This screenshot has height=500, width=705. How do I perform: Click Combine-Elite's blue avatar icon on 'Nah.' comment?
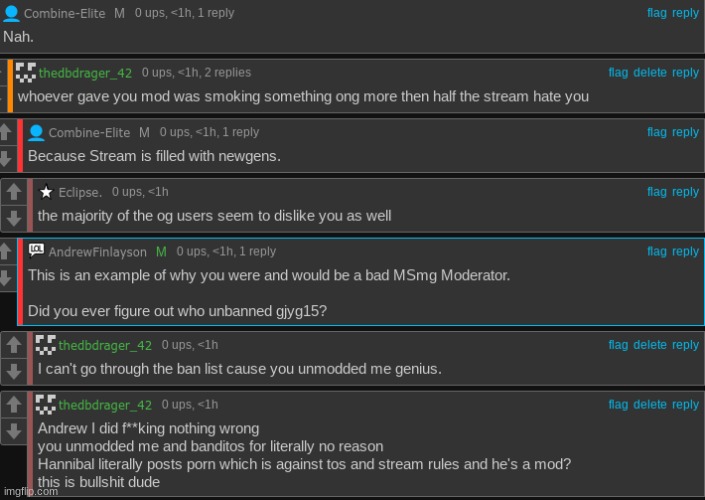(11, 13)
